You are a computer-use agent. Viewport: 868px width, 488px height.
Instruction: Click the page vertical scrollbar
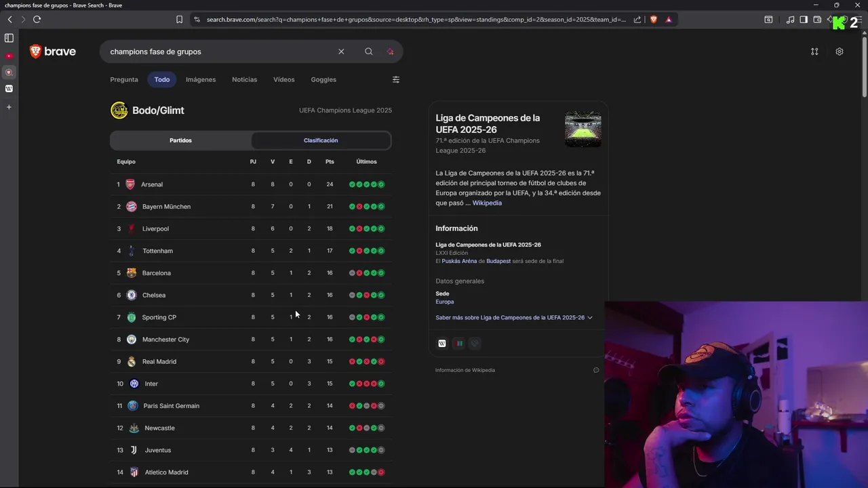coord(864,68)
